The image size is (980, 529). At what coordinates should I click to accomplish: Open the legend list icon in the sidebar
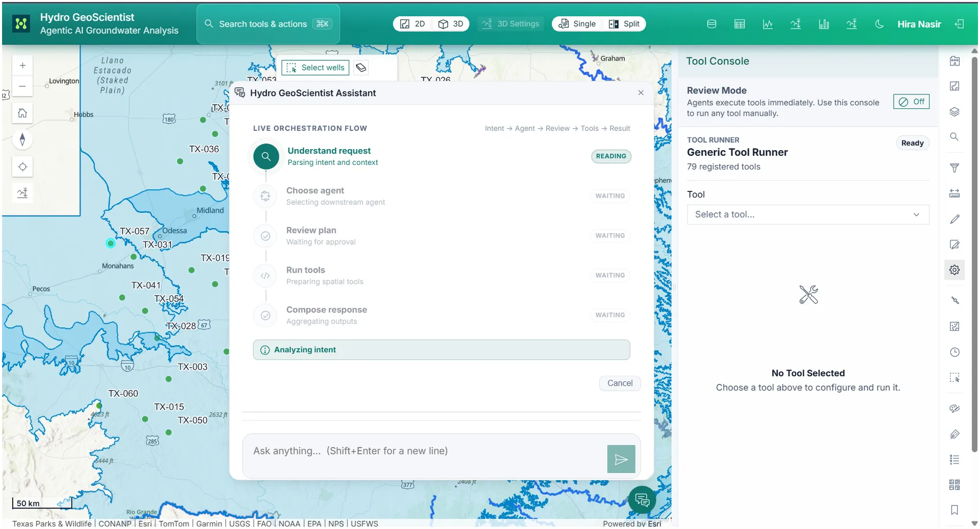coord(954,460)
